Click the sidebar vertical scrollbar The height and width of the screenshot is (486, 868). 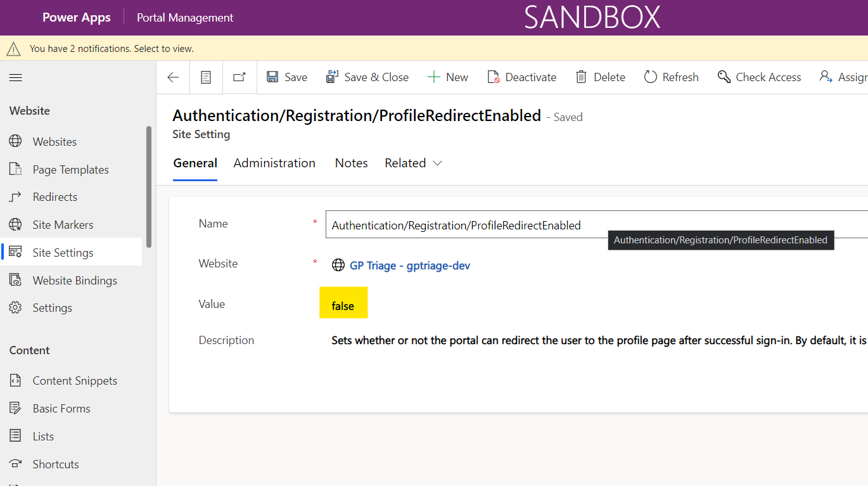(x=149, y=186)
